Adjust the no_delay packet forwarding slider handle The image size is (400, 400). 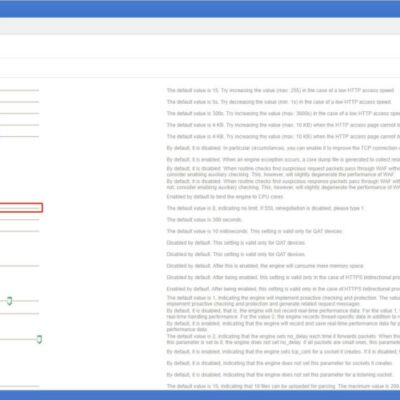point(39,340)
